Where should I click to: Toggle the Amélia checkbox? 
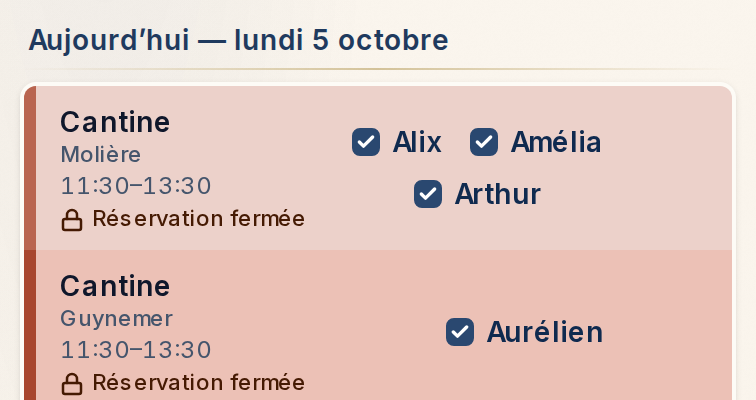tap(484, 142)
